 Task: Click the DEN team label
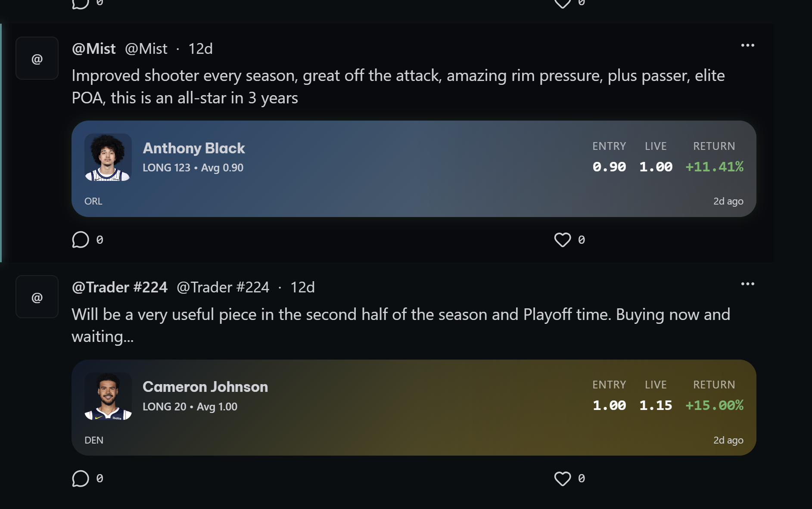point(94,440)
